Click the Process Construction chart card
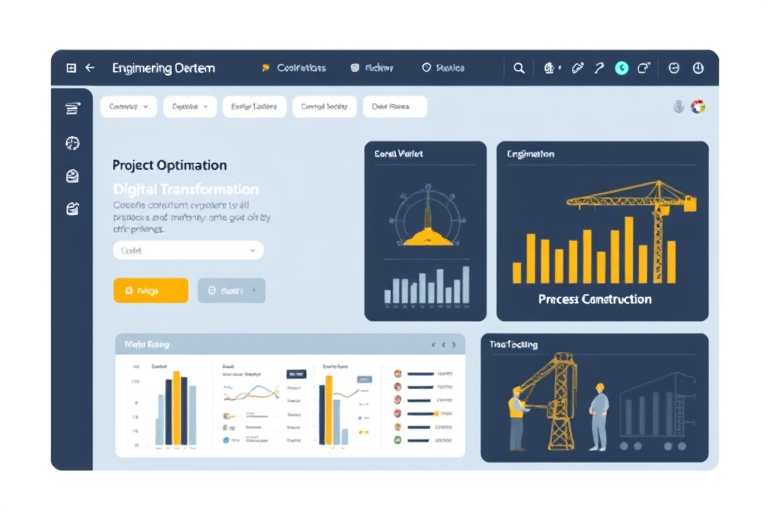 tap(602, 231)
